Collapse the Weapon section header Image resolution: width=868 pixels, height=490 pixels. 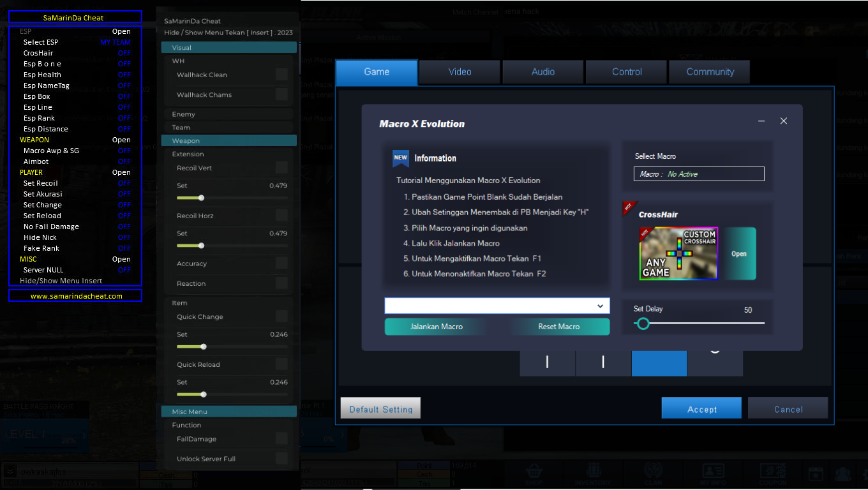tap(228, 140)
